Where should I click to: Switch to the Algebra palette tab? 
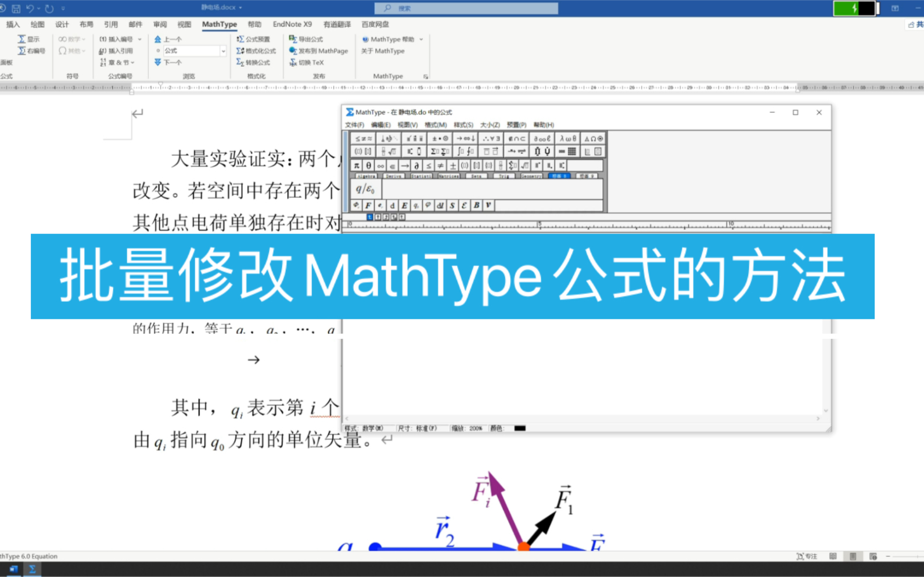366,176
